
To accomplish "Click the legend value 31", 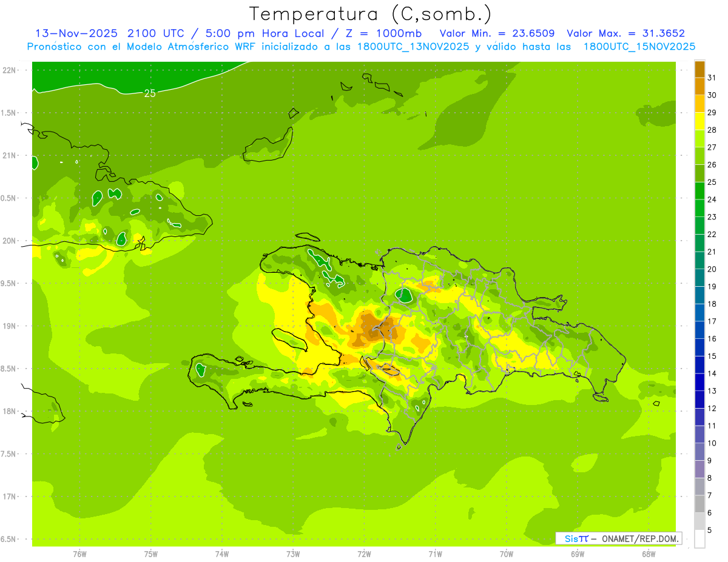I will coord(712,78).
